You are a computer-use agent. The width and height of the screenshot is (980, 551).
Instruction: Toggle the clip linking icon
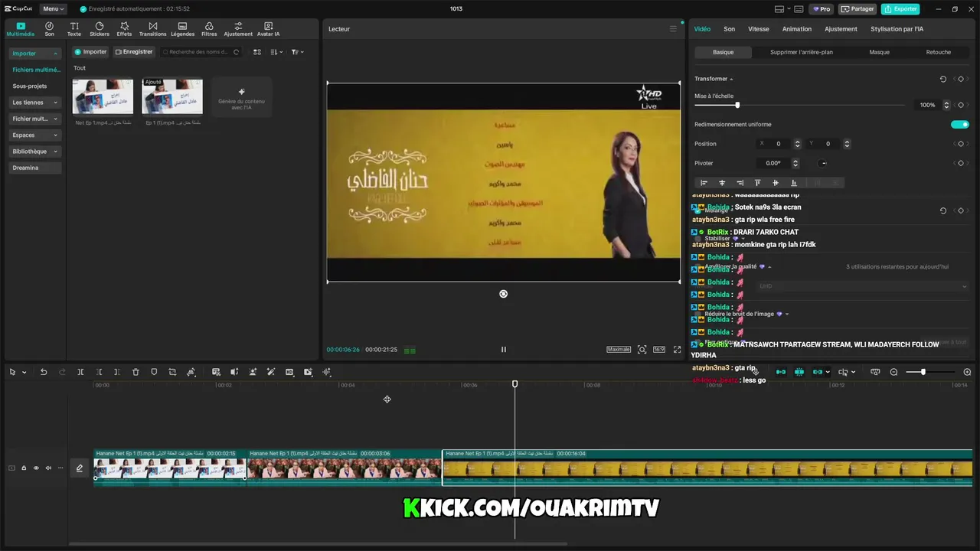point(818,372)
